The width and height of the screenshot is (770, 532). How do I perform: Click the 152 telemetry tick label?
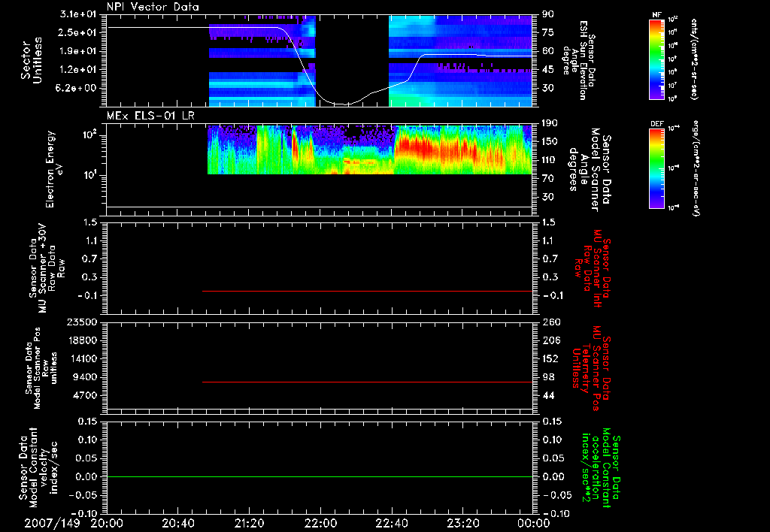550,358
